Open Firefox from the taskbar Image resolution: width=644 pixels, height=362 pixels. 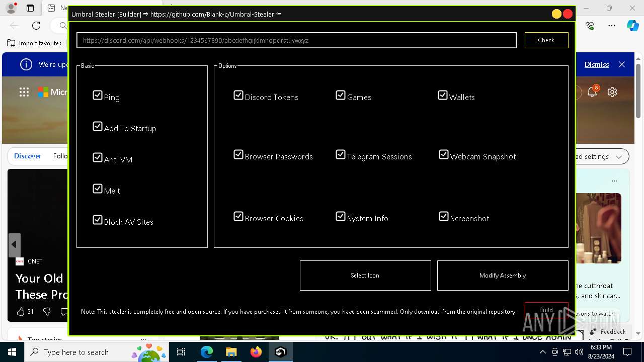coord(256,352)
